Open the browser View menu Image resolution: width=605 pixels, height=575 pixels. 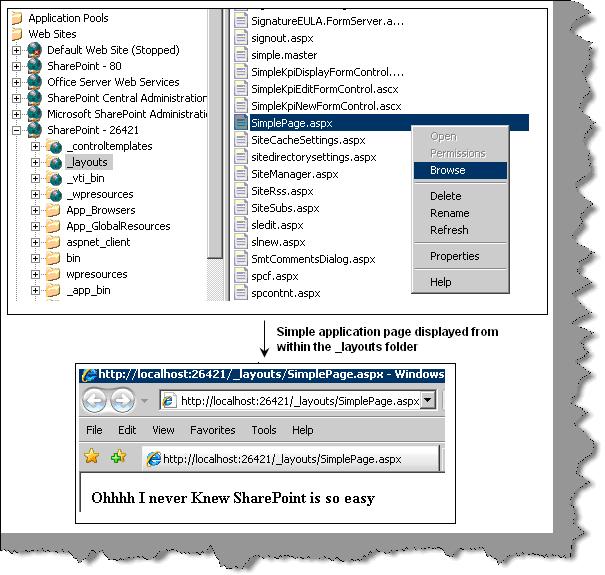pos(163,430)
